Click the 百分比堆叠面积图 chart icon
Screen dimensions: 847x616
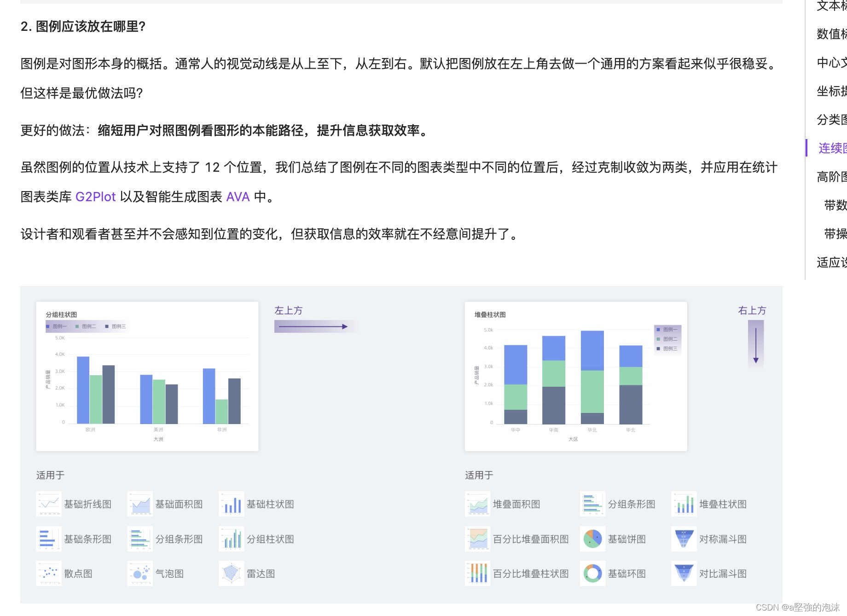pyautogui.click(x=477, y=539)
